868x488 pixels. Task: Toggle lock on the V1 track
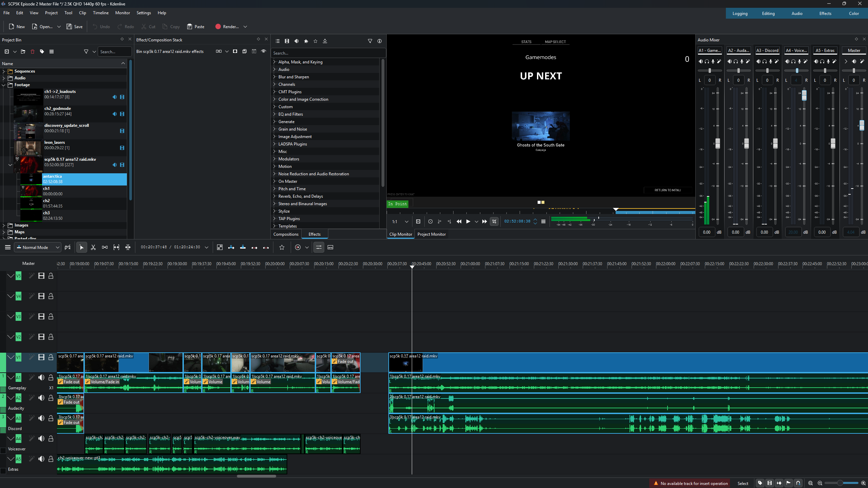click(51, 357)
